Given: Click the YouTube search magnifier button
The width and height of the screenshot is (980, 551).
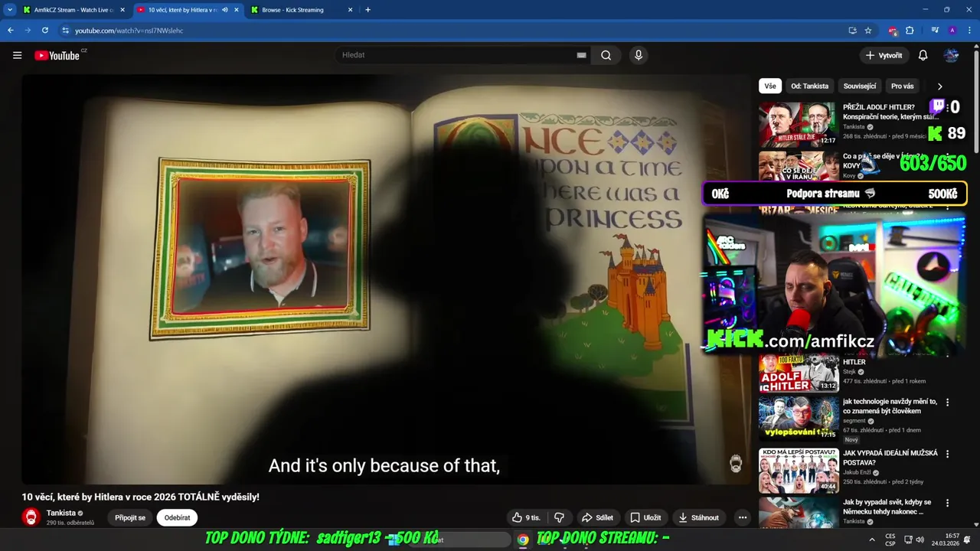Looking at the screenshot, I should [606, 55].
